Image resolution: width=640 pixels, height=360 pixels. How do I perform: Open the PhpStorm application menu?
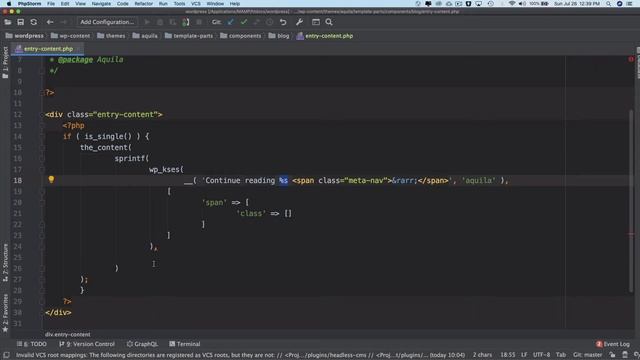tap(29, 4)
